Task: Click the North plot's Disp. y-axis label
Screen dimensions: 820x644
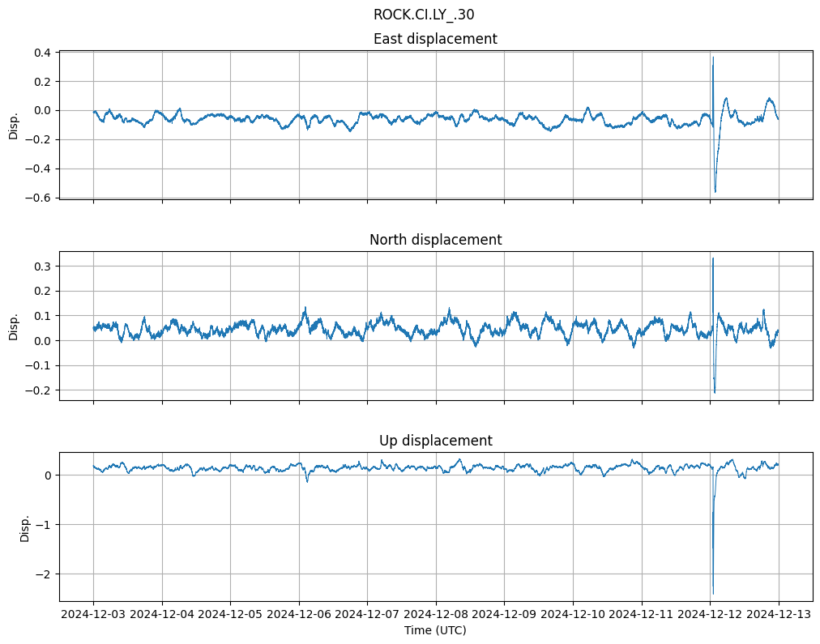Action: pos(14,326)
